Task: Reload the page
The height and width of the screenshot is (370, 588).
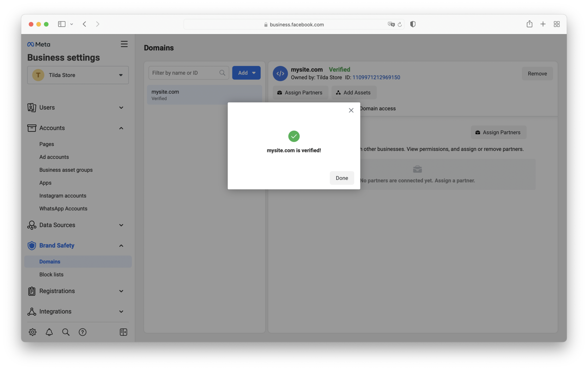Action: pos(400,25)
